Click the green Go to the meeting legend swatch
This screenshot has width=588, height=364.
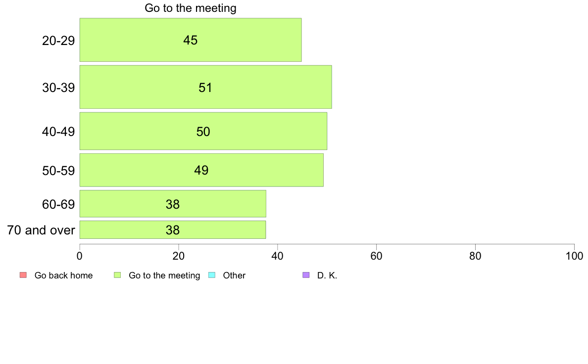point(117,275)
